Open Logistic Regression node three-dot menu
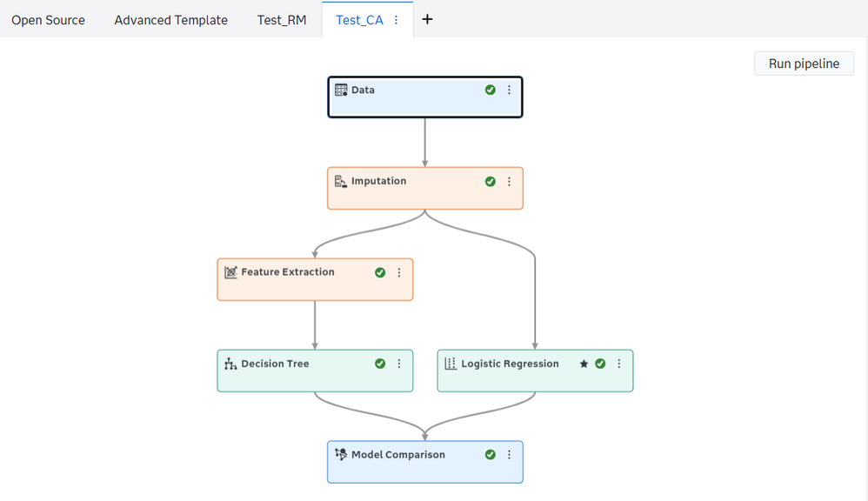The width and height of the screenshot is (868, 501). [619, 364]
